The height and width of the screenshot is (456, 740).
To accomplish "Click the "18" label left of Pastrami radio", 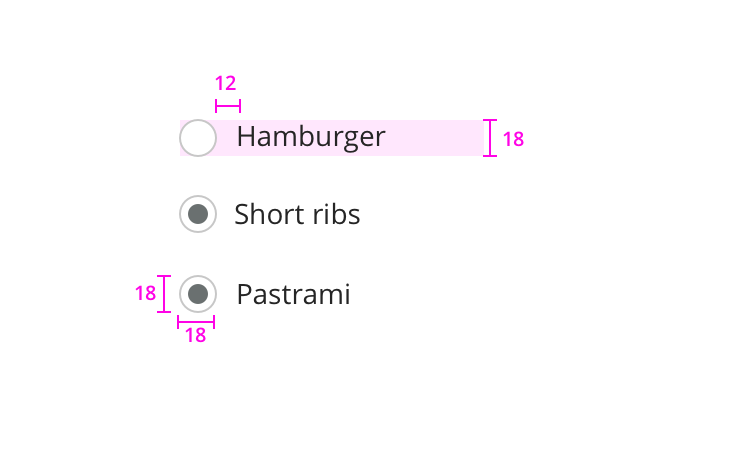I will (x=145, y=294).
